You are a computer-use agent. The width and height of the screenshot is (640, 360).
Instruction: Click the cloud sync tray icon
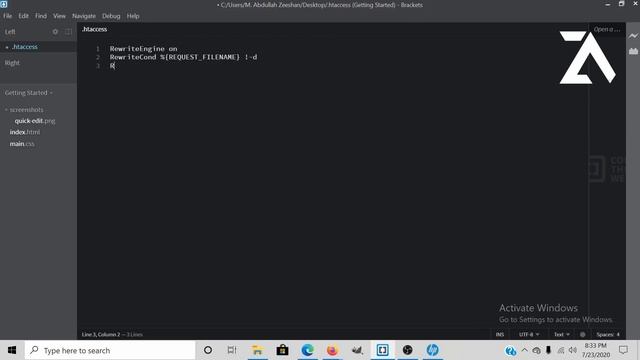point(536,351)
